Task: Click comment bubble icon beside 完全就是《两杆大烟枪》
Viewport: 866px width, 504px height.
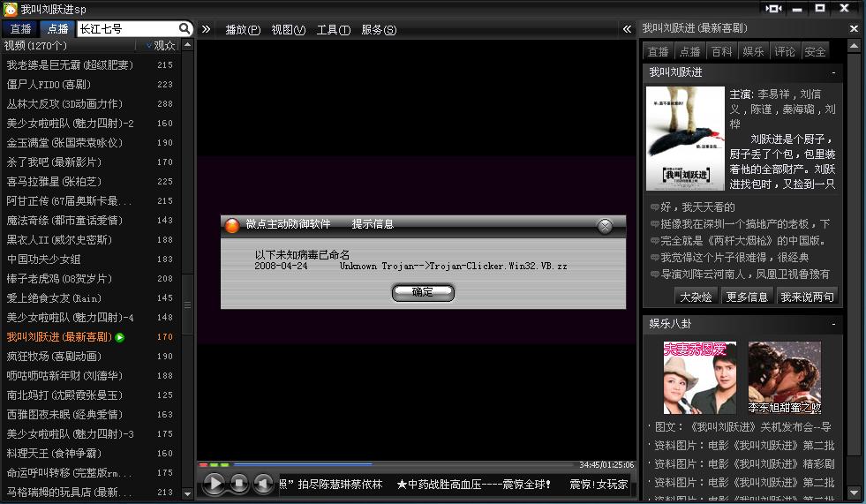Action: point(654,241)
